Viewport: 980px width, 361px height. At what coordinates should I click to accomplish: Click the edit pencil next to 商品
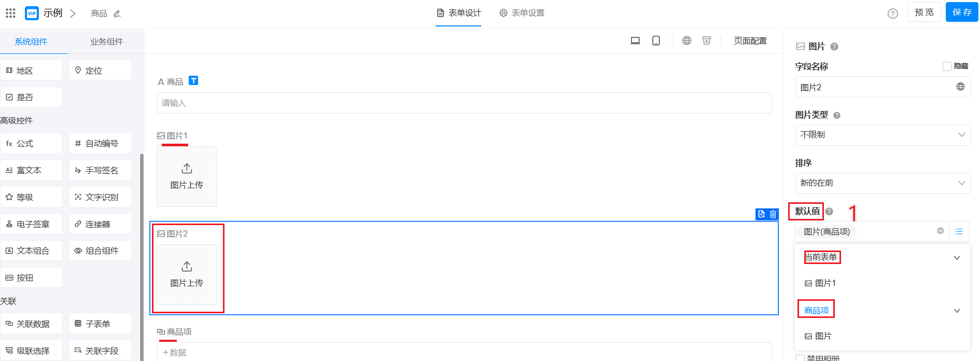click(x=117, y=13)
